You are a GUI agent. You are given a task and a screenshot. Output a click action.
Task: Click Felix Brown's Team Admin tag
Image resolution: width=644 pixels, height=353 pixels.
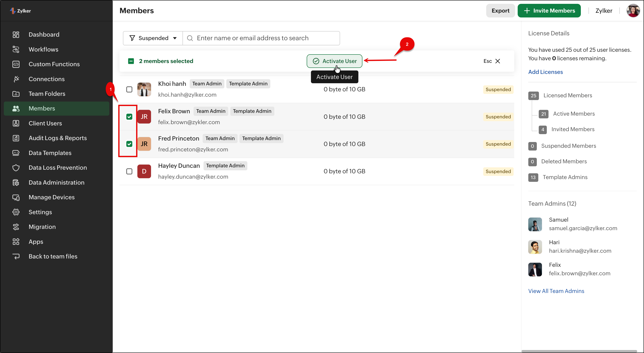point(211,111)
